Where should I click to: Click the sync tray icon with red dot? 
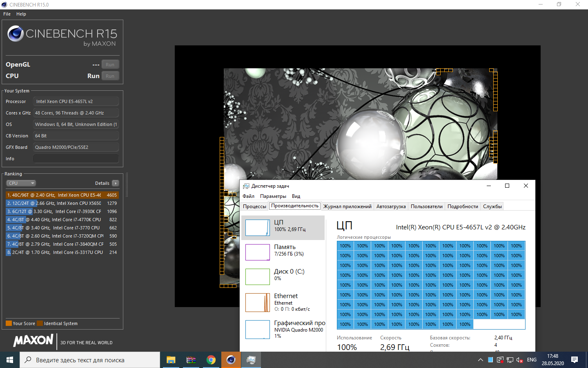pos(500,360)
